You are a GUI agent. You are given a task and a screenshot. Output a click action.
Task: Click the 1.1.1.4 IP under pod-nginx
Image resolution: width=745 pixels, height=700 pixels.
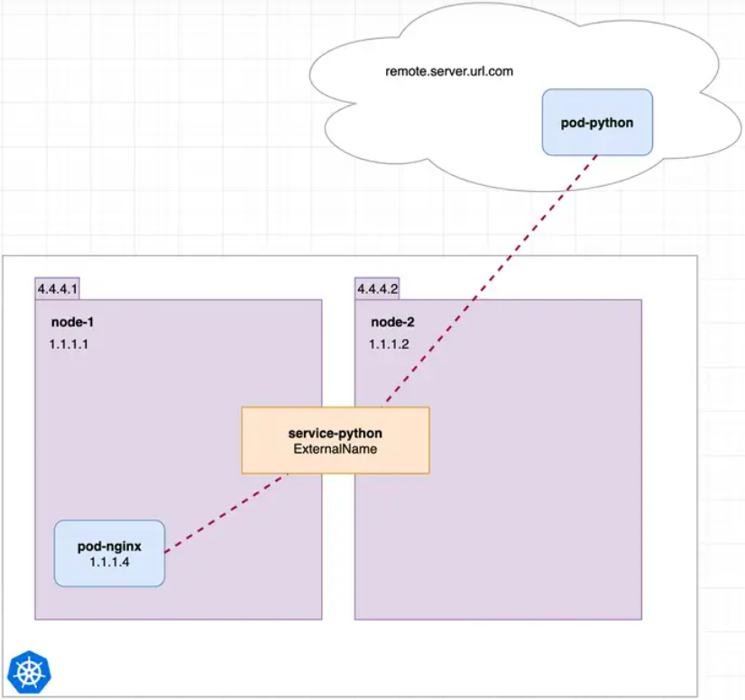[x=109, y=562]
